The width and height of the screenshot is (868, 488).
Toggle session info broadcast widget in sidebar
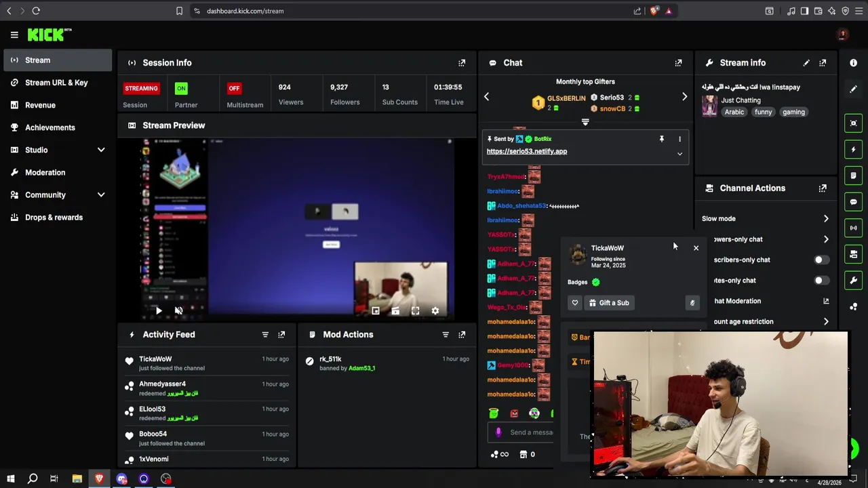853,228
